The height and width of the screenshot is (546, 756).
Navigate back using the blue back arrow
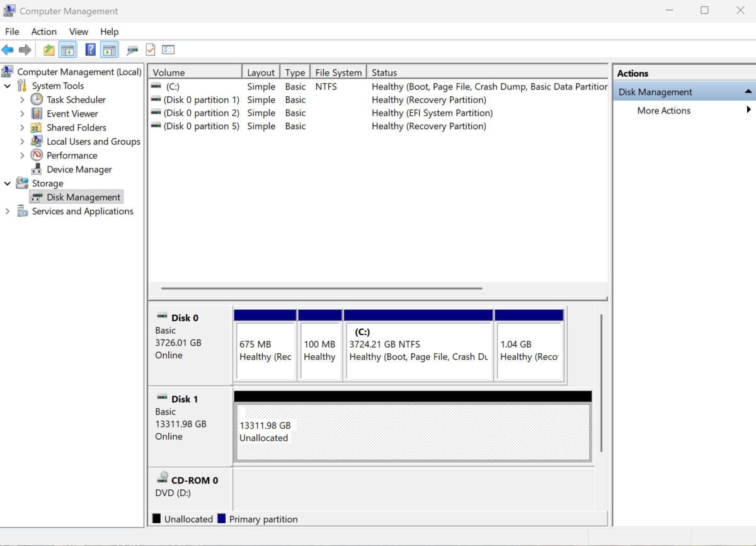[9, 49]
